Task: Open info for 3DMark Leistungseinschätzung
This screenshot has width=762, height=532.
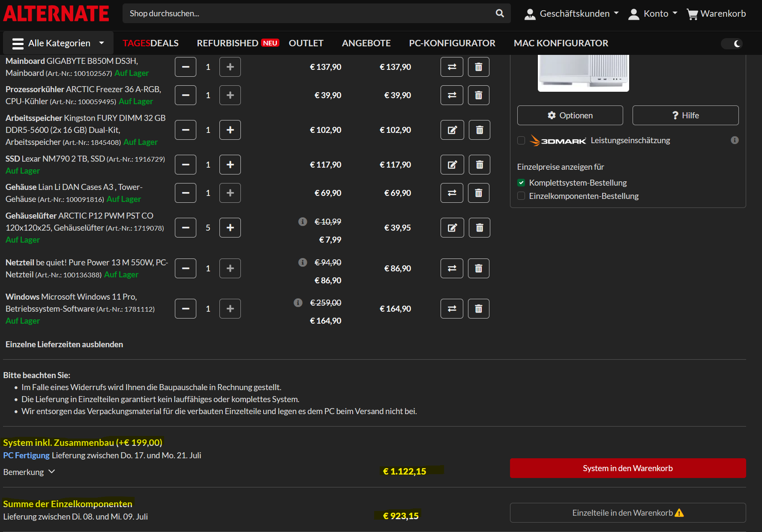Action: (735, 140)
